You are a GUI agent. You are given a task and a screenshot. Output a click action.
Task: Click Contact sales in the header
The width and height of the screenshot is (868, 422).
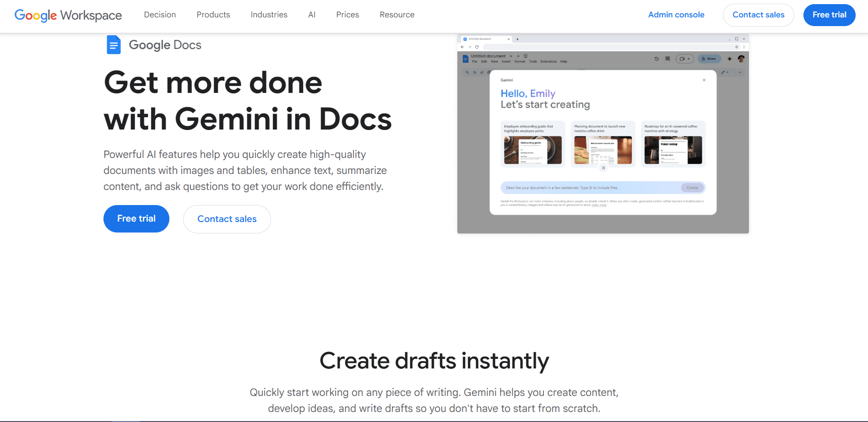pos(758,15)
